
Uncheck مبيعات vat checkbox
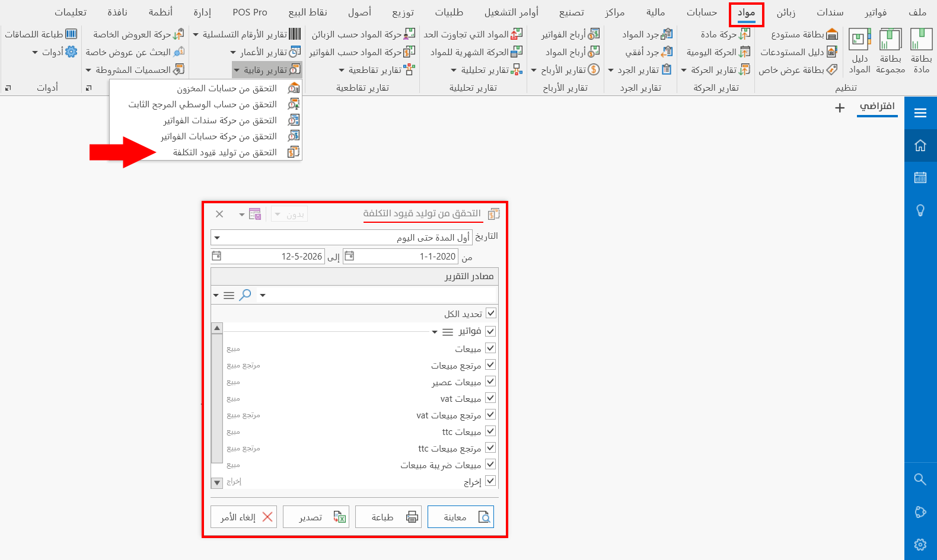tap(490, 398)
